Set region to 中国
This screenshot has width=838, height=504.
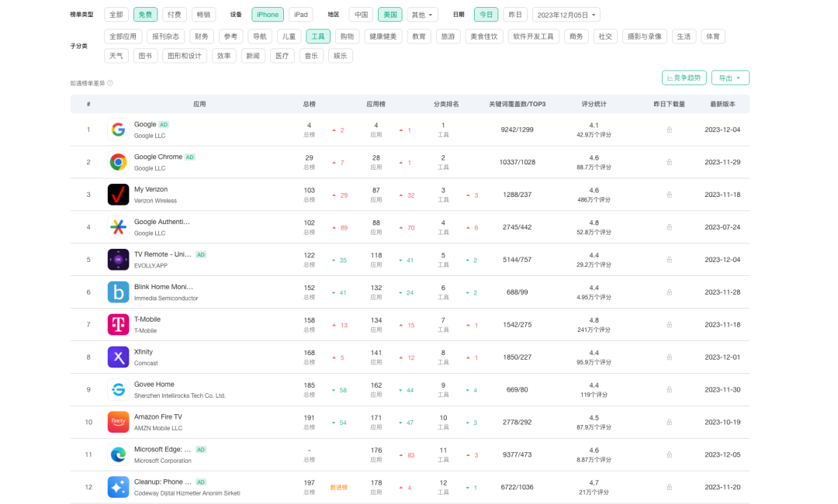[x=362, y=15]
